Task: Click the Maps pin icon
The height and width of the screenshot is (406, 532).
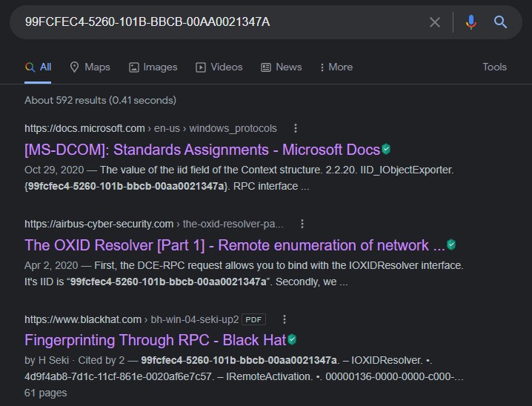Action: point(74,67)
